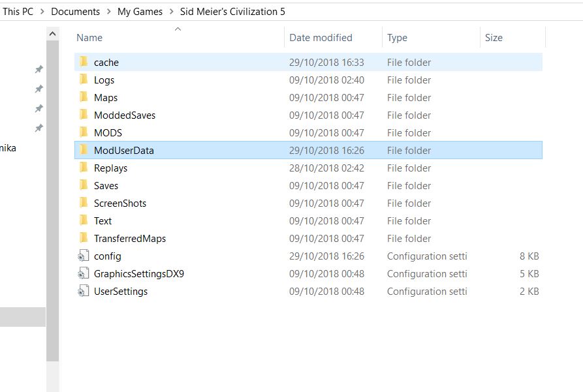The height and width of the screenshot is (392, 583).
Task: Go to This PC in breadcrumb
Action: (18, 12)
